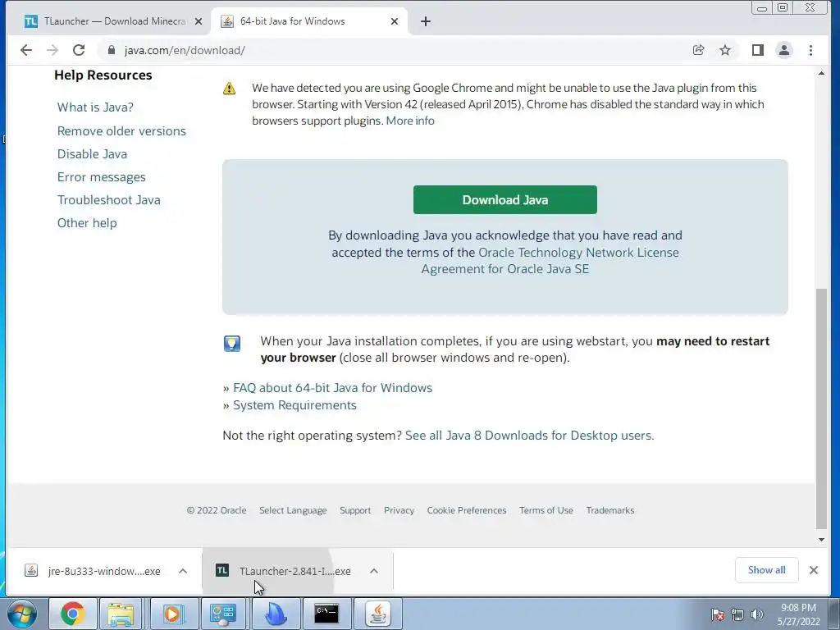Open the command prompt taskbar icon
The image size is (840, 630).
tap(326, 614)
